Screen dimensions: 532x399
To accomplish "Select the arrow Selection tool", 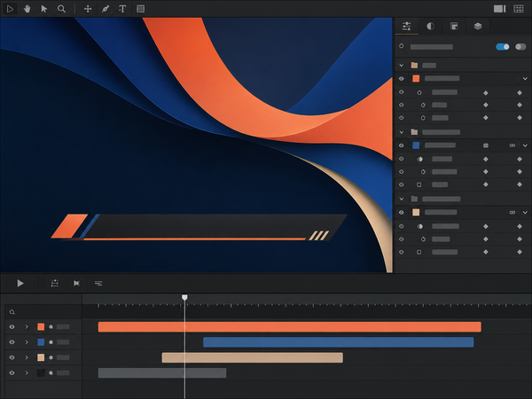I will coord(44,9).
